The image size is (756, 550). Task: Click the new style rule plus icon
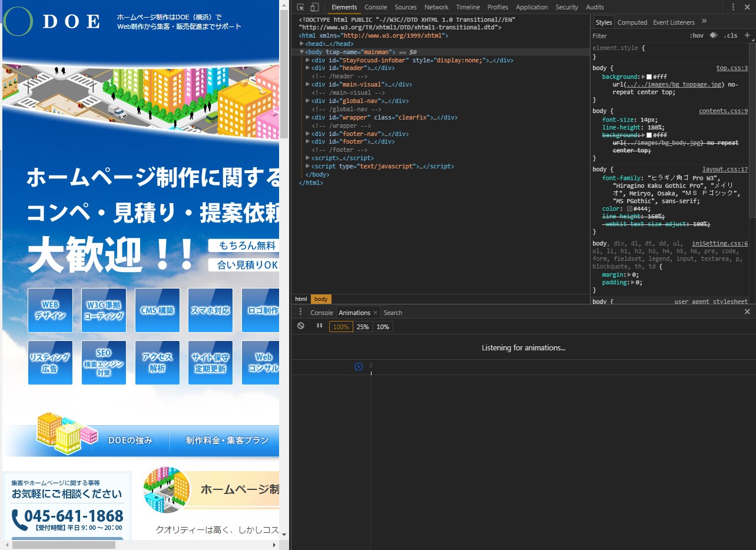747,35
